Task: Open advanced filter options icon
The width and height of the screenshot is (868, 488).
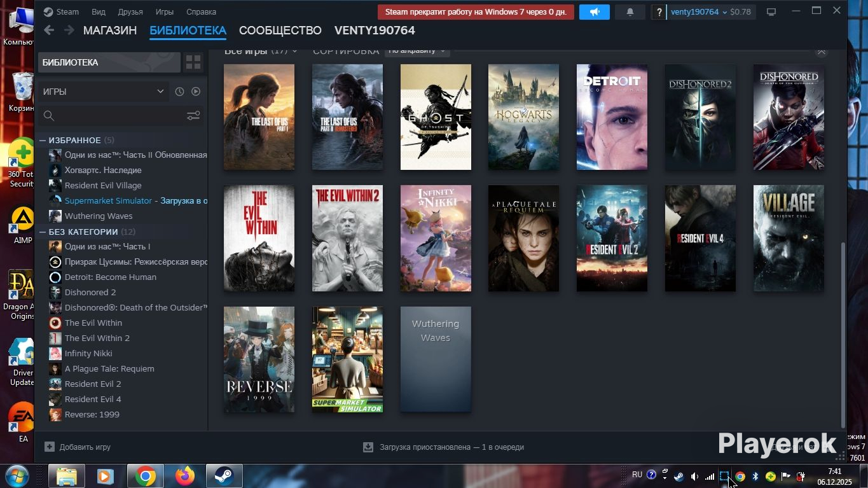Action: pyautogui.click(x=193, y=115)
